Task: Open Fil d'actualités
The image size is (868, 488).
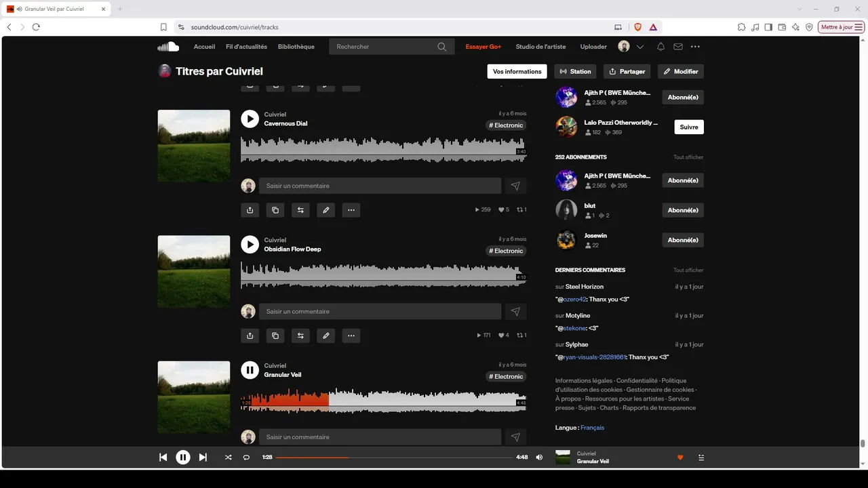Action: click(x=246, y=47)
